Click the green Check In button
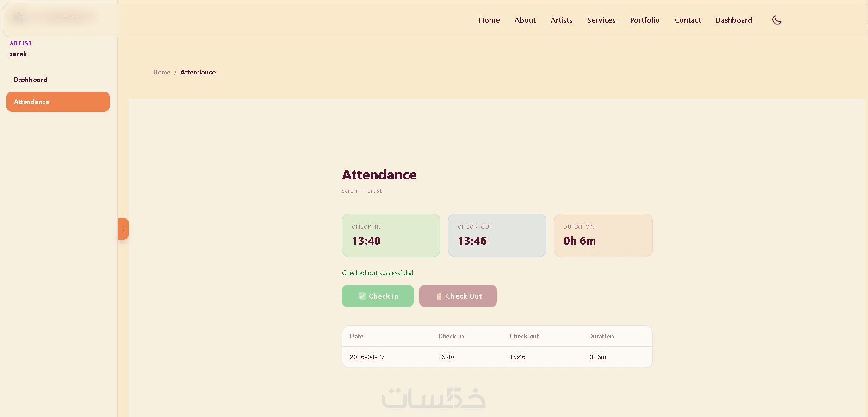868x417 pixels. coord(378,296)
